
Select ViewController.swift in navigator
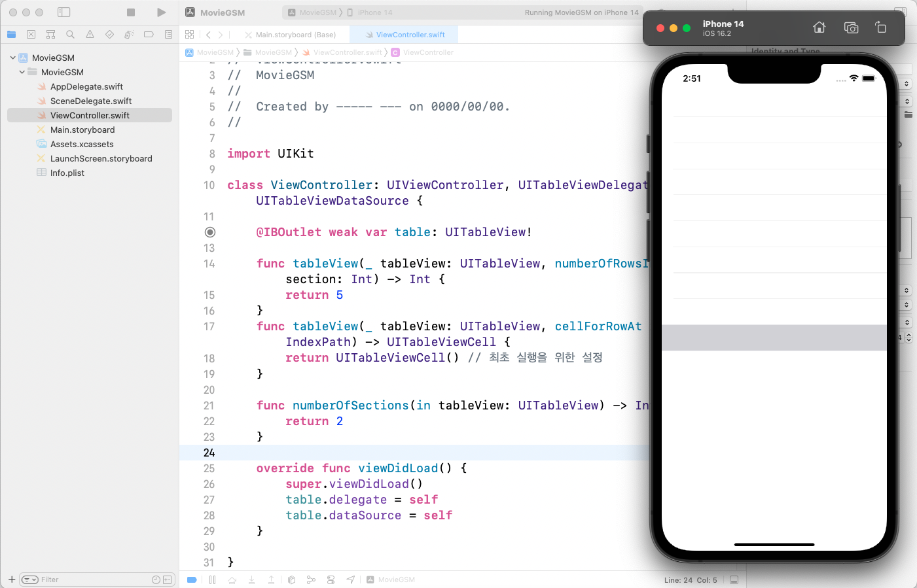tap(90, 115)
